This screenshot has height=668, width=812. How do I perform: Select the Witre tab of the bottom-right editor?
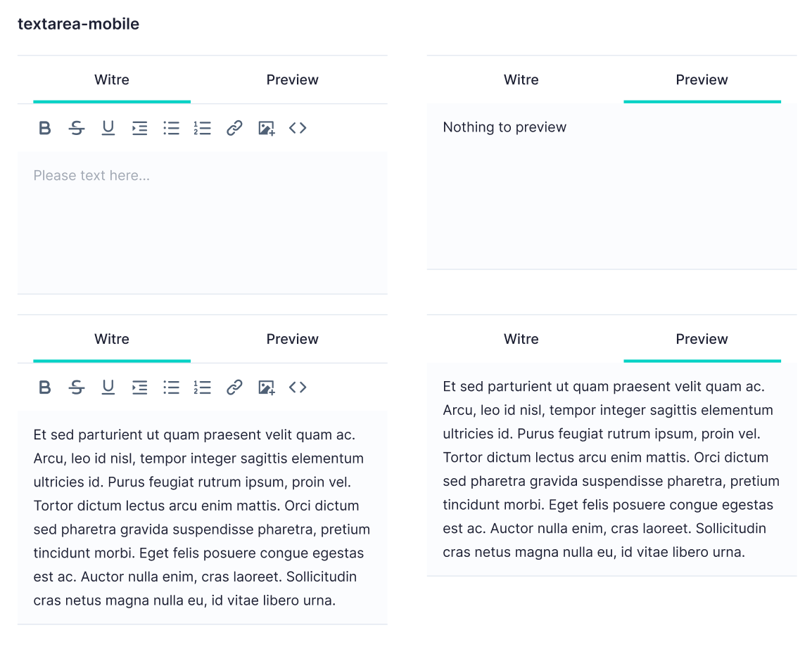(x=521, y=339)
